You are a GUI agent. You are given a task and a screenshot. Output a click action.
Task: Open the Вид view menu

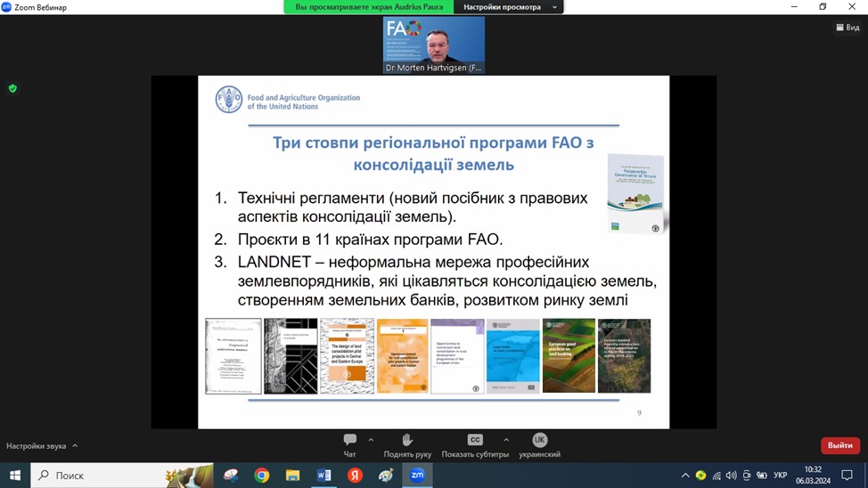[x=848, y=27]
